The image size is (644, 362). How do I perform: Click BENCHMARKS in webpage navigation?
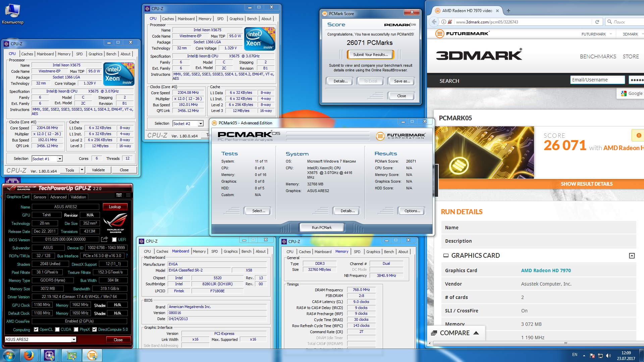(x=598, y=57)
